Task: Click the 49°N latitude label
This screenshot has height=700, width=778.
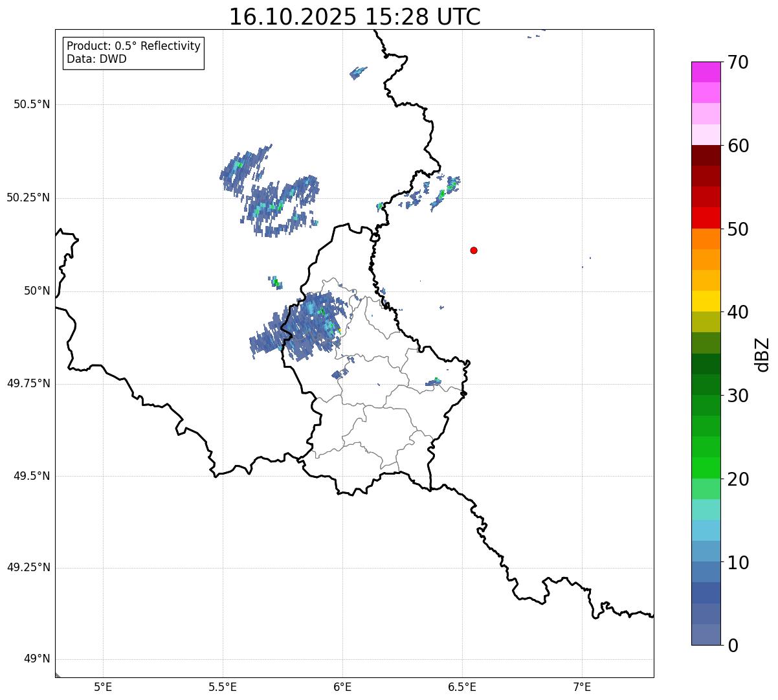Action: (37, 659)
